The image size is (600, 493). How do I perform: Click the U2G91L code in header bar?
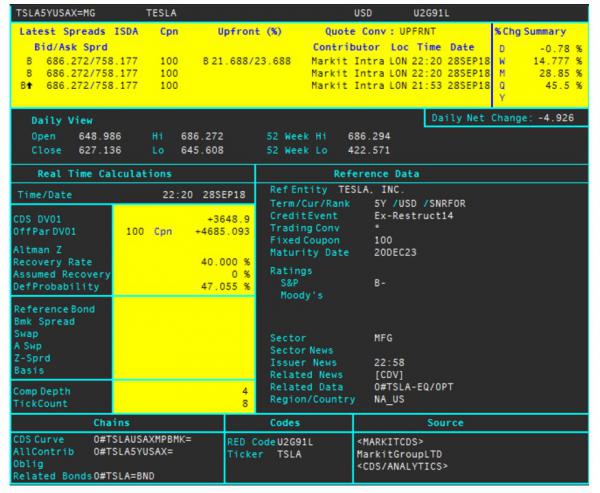(431, 13)
